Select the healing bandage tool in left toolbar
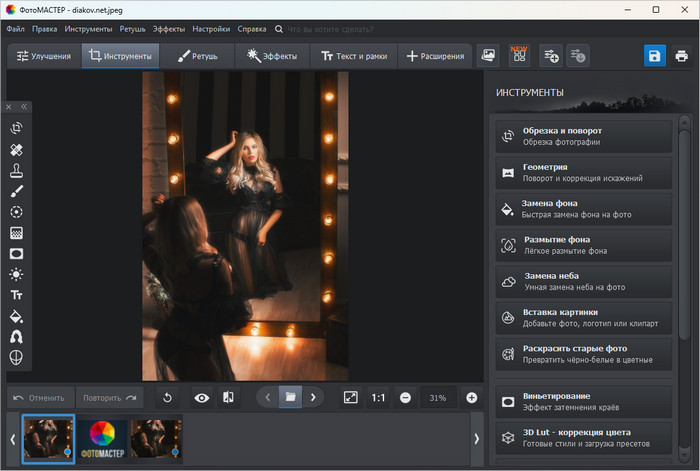The image size is (700, 471). click(17, 149)
